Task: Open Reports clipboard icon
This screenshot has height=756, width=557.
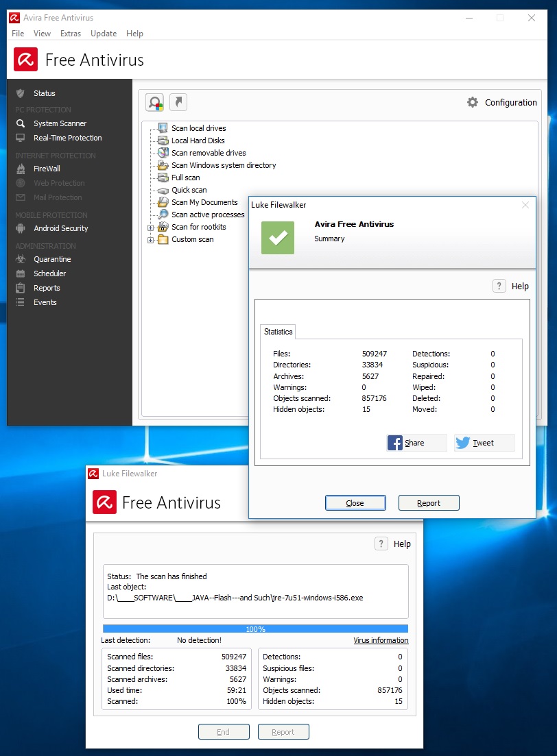Action: pos(21,288)
